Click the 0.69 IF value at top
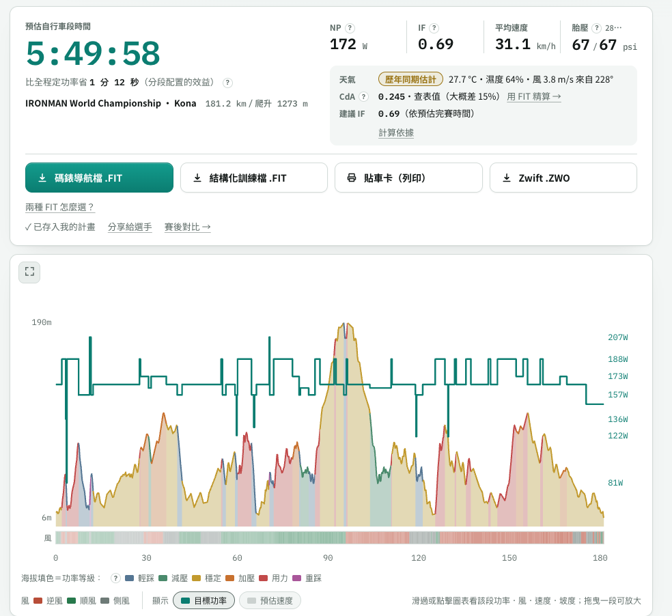The height and width of the screenshot is (616, 672). click(x=436, y=44)
